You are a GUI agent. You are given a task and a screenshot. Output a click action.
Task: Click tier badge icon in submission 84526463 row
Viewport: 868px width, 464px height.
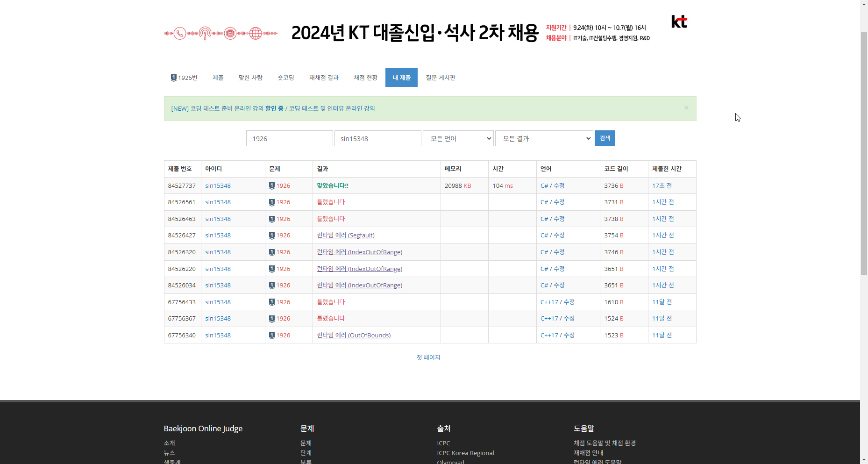[x=272, y=219]
